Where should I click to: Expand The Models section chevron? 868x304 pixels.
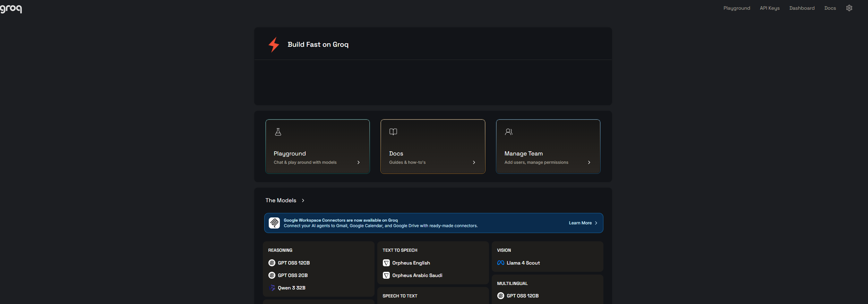(x=303, y=200)
